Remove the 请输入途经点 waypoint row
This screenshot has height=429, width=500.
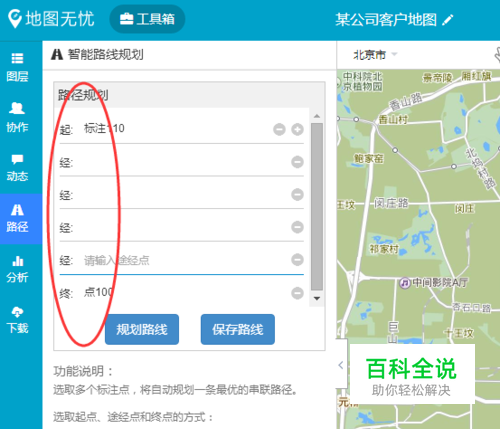point(297,259)
